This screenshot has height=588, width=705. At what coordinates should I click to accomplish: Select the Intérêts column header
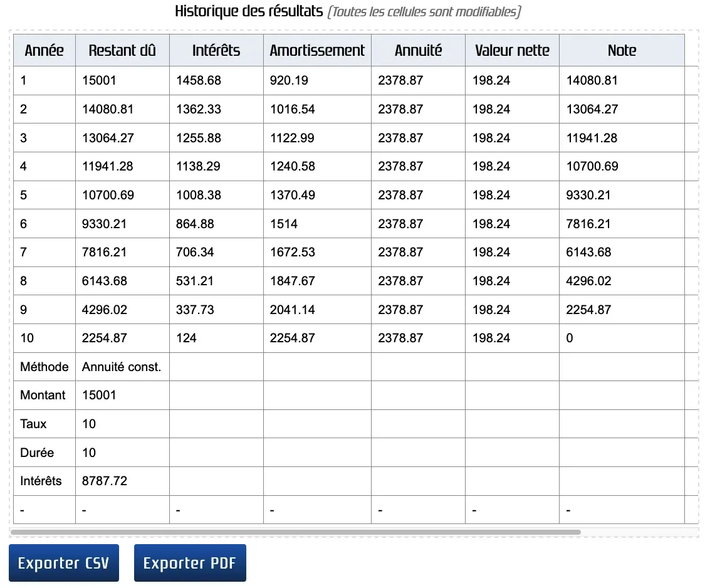pos(216,50)
